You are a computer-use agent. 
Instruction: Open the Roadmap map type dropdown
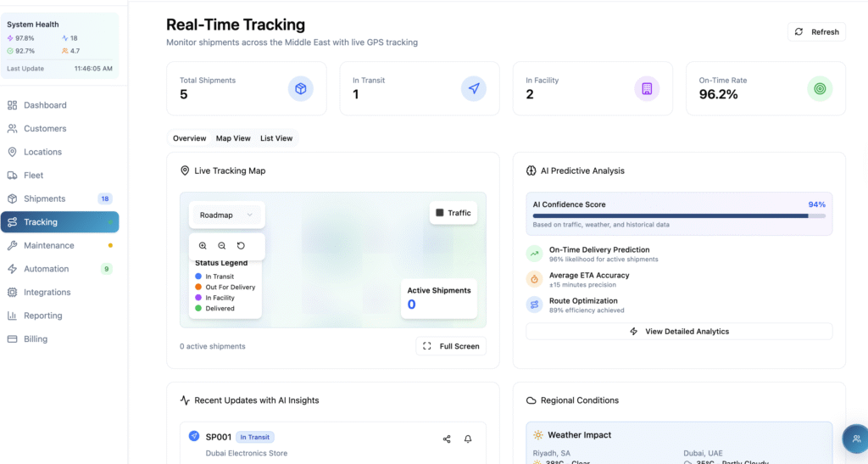(226, 215)
